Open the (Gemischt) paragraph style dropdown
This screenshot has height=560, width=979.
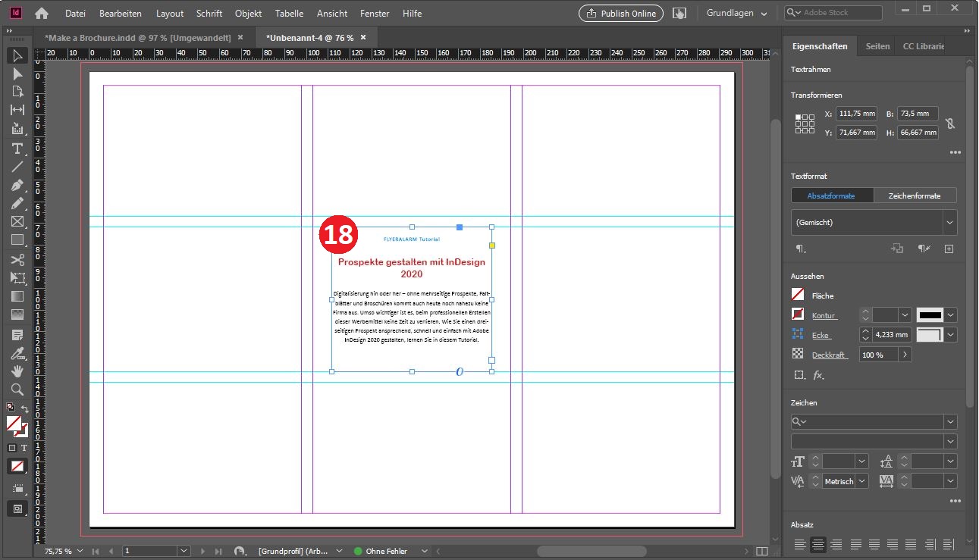[949, 223]
